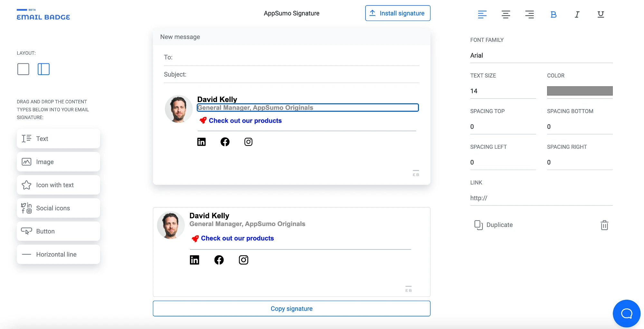Screen dimensions: 644x329
Task: Click the Text Size field
Action: pyautogui.click(x=503, y=91)
